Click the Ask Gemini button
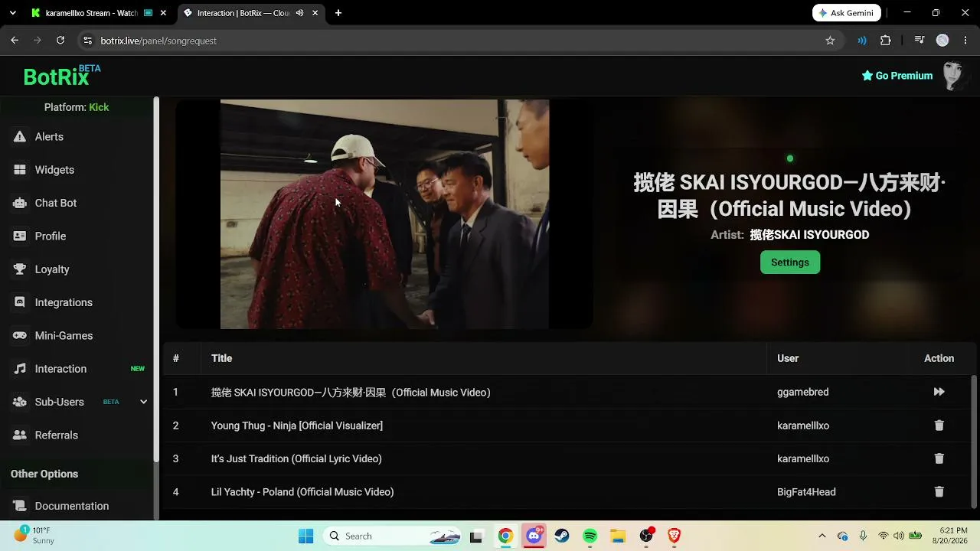980x551 pixels. pos(847,13)
